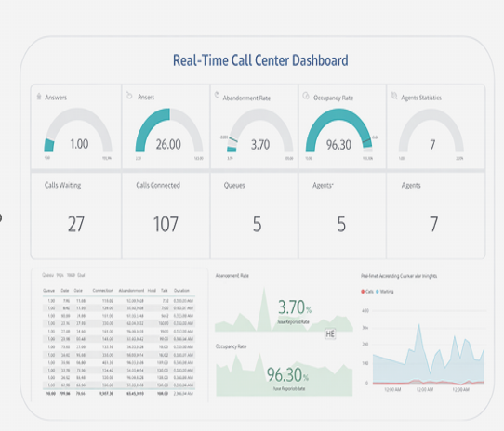Click the Queue column header in table
Screen dimensions: 504x431
click(49, 291)
